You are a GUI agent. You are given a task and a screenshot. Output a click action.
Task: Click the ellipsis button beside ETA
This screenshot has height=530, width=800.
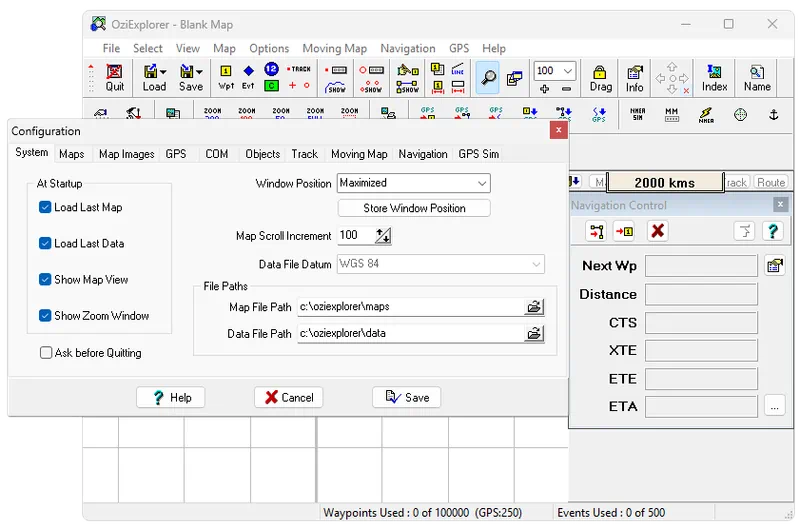click(774, 407)
